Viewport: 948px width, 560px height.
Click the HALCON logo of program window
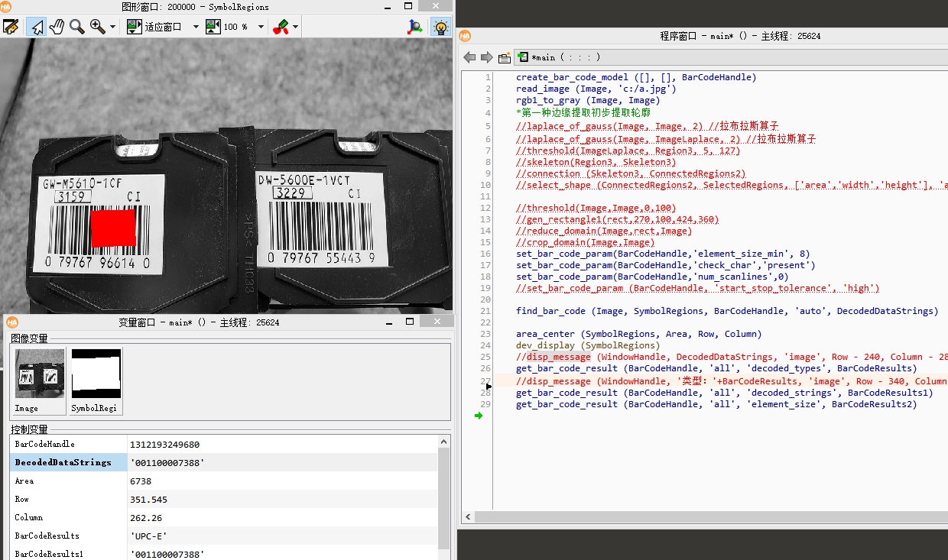(x=465, y=36)
